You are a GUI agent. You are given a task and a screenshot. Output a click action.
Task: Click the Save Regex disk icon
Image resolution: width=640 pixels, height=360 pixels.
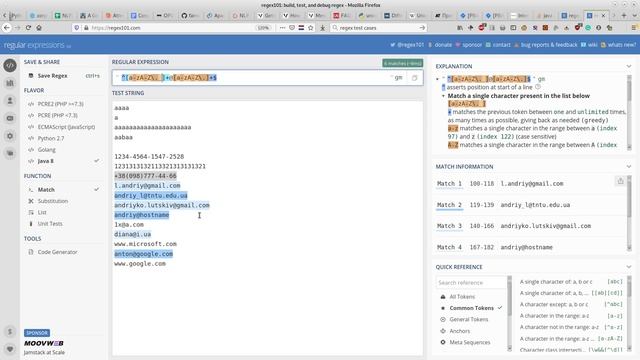(x=31, y=76)
